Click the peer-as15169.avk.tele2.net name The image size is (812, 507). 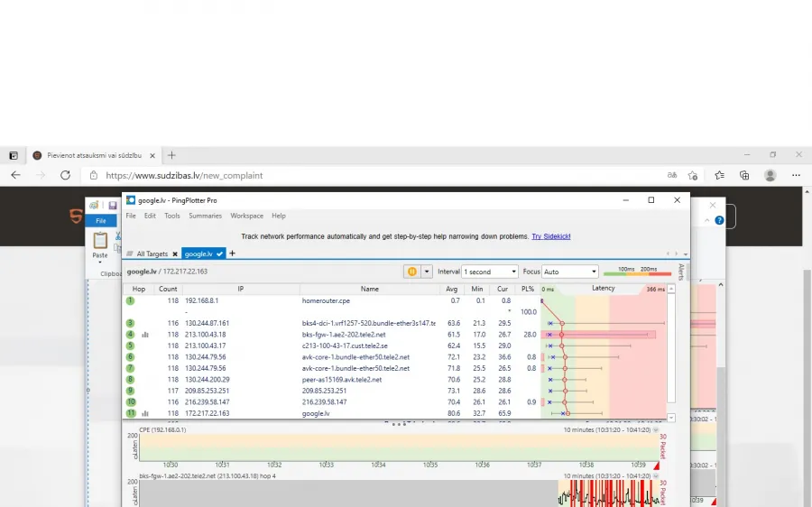(x=342, y=380)
